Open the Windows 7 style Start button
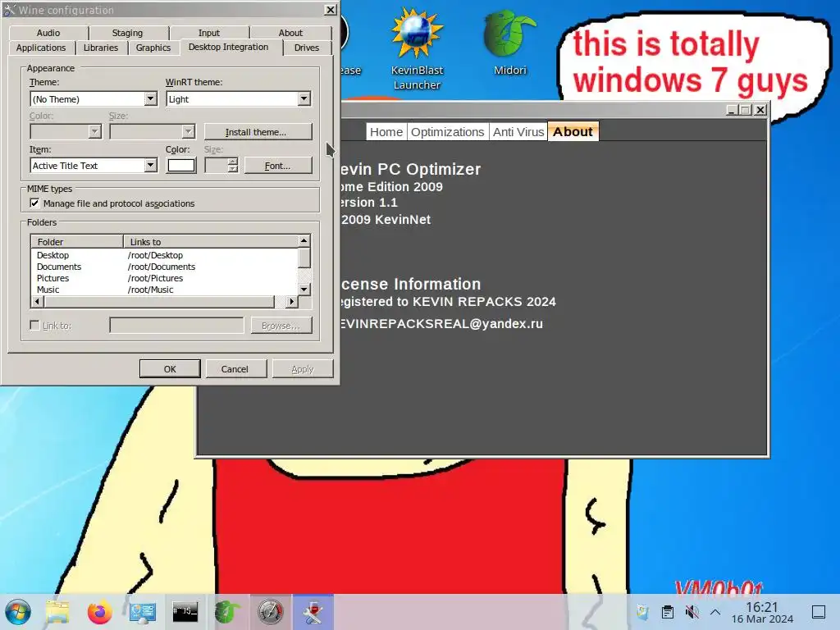The image size is (840, 630). click(x=18, y=612)
